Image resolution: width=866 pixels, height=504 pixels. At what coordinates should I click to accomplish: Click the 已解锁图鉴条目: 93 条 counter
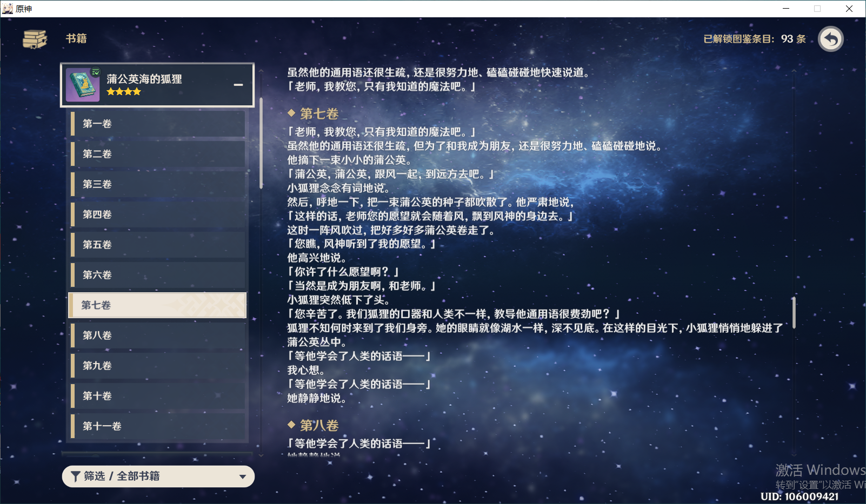[x=755, y=39]
